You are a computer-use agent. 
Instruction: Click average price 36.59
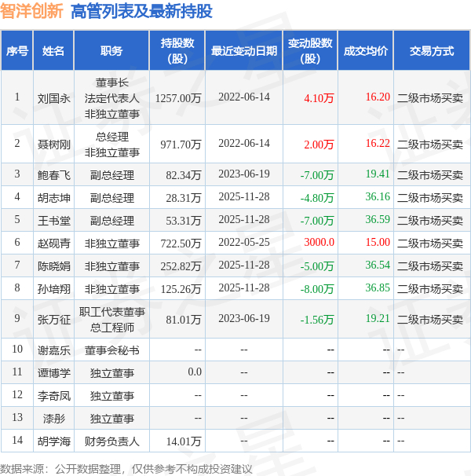(378, 219)
